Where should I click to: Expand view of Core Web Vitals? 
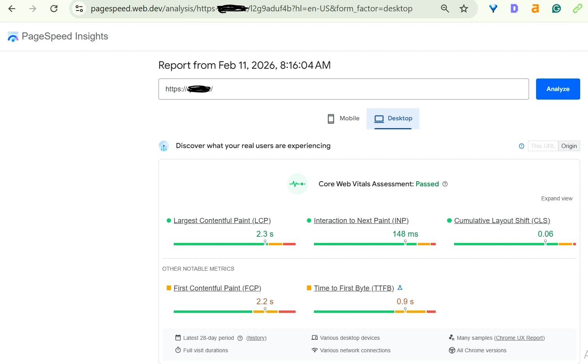click(x=557, y=198)
